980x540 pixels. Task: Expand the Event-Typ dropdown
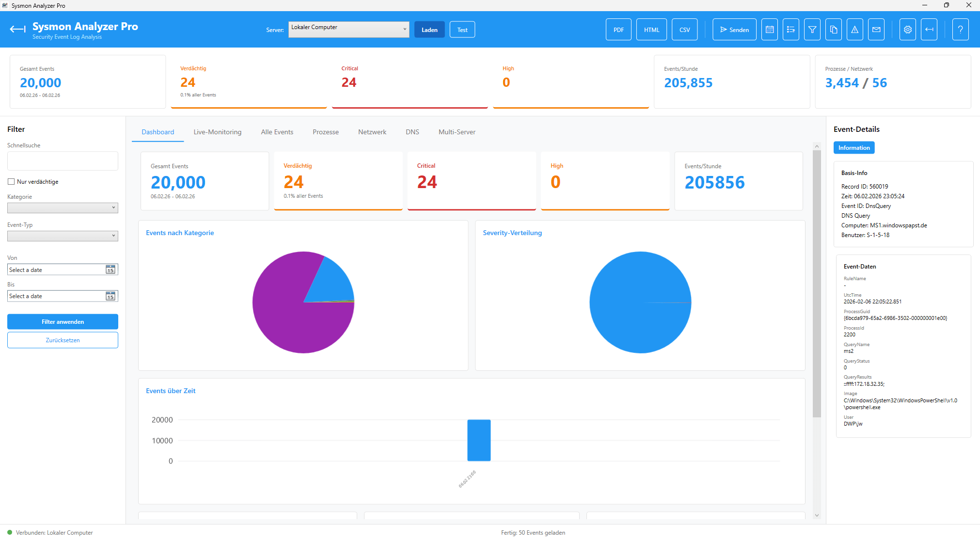pyautogui.click(x=63, y=236)
